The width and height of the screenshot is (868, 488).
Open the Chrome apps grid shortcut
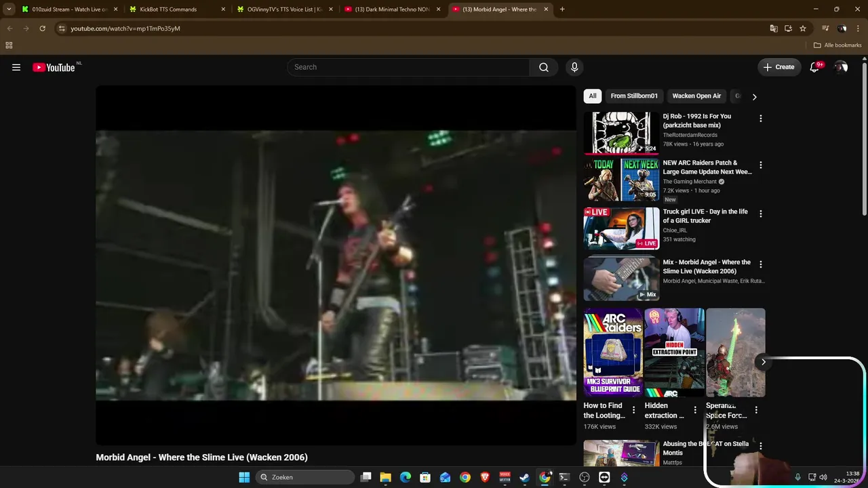click(x=9, y=45)
